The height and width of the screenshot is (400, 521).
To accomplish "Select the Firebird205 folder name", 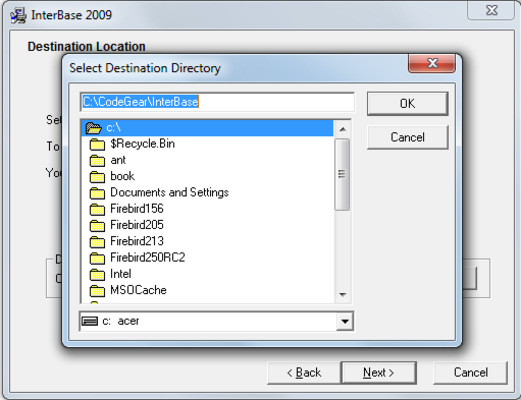I will [x=137, y=225].
